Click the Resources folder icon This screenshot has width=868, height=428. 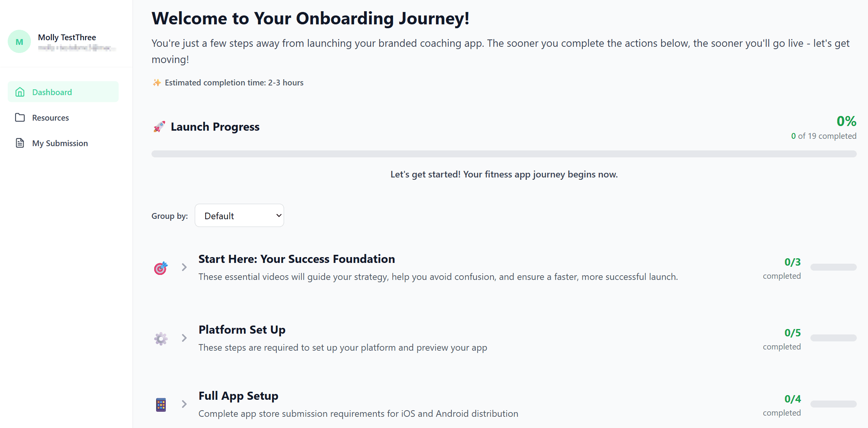20,117
